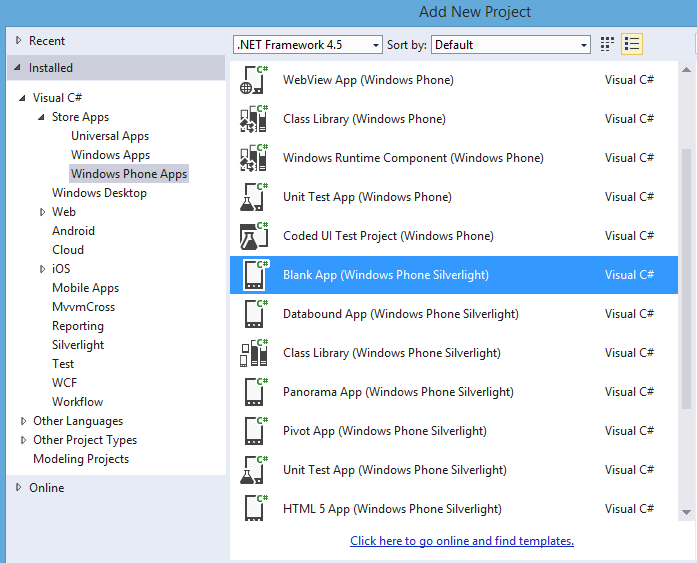Click scrollbar down arrow in template list
This screenshot has width=697, height=563.
point(686,512)
